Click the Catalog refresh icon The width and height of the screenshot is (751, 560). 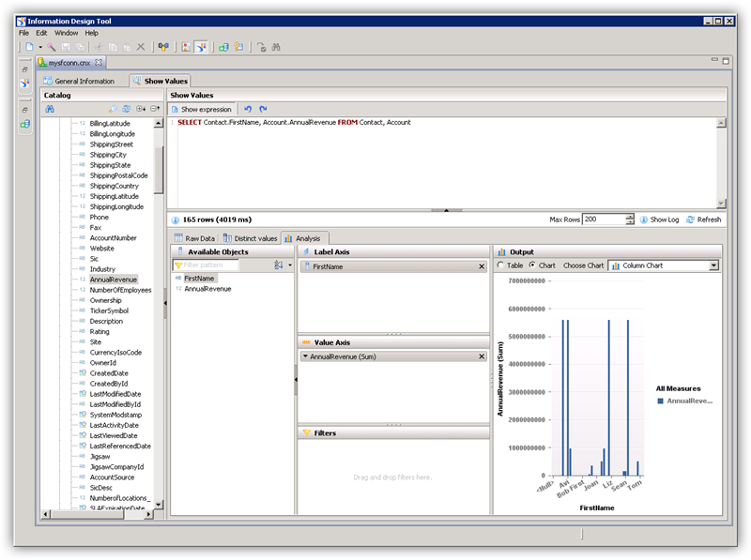[x=125, y=110]
